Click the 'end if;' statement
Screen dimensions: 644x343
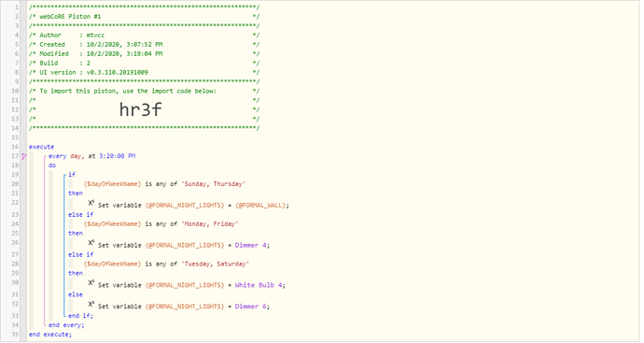point(80,316)
